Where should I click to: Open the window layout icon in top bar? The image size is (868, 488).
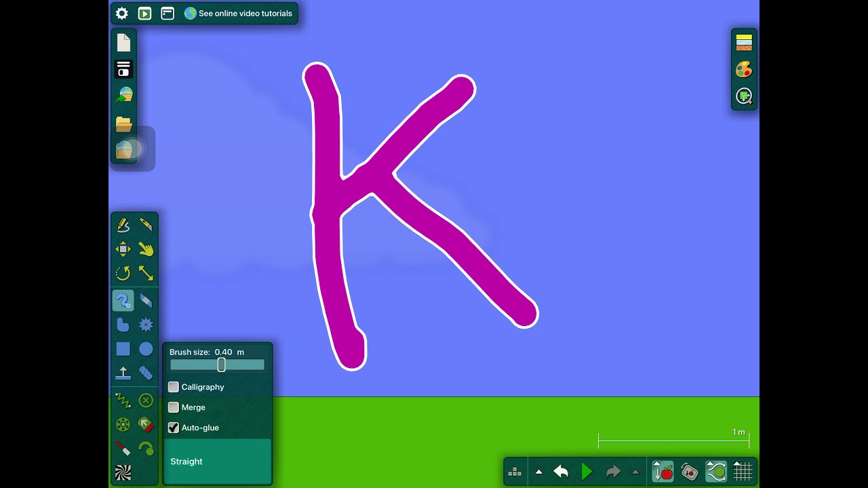click(167, 14)
